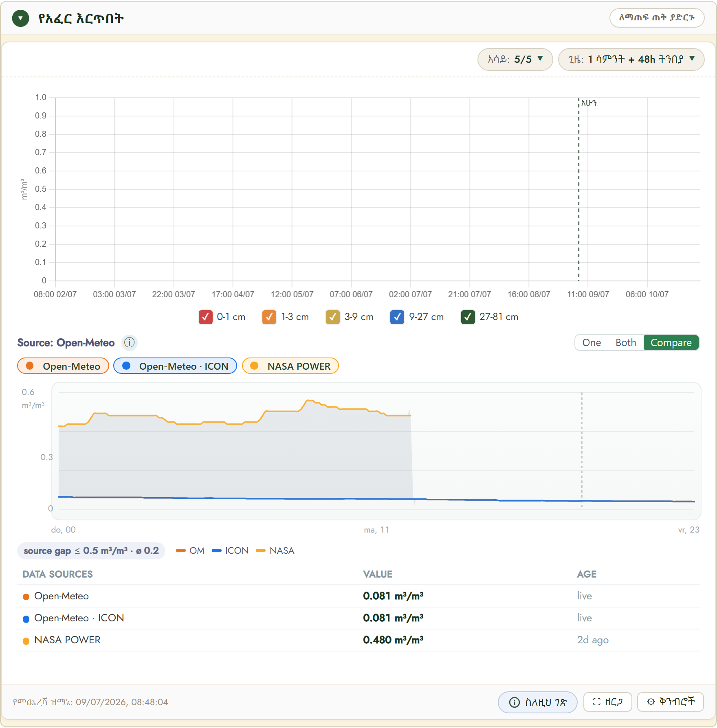Screen dimensions: 717x728
Task: Select the Open-Meteo data source row
Action: [x=358, y=596]
